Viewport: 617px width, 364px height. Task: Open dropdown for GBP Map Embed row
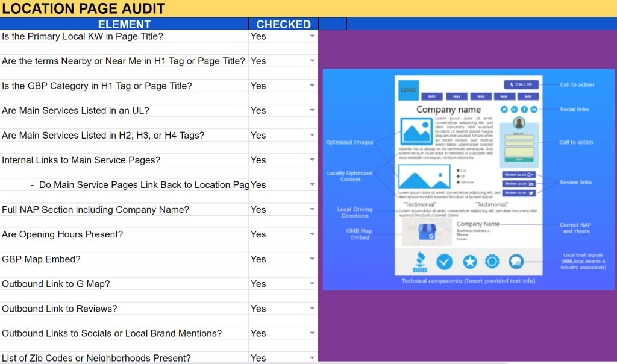click(x=312, y=259)
